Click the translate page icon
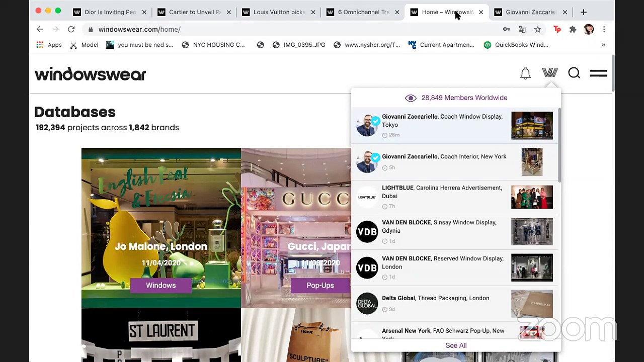Screen dimensions: 644x362 point(522,29)
